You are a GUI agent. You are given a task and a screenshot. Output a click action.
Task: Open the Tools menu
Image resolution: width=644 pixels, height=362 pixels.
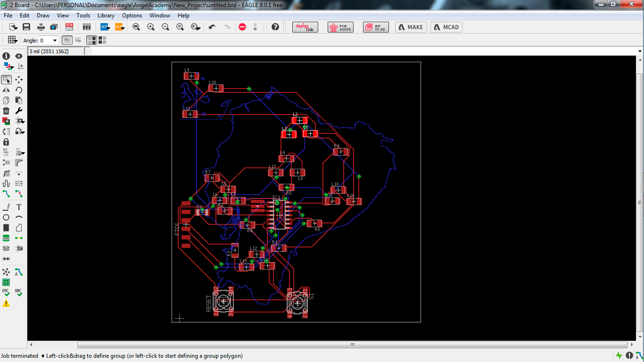pyautogui.click(x=83, y=16)
